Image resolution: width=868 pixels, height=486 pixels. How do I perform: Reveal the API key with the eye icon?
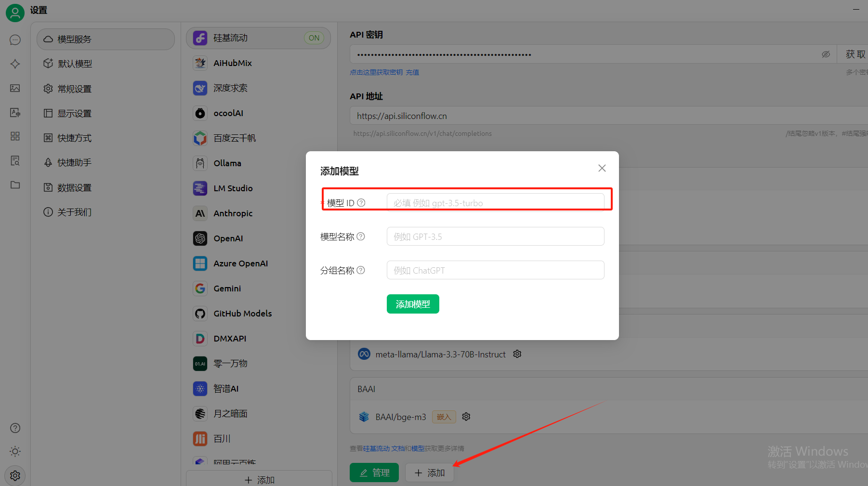[x=826, y=54]
